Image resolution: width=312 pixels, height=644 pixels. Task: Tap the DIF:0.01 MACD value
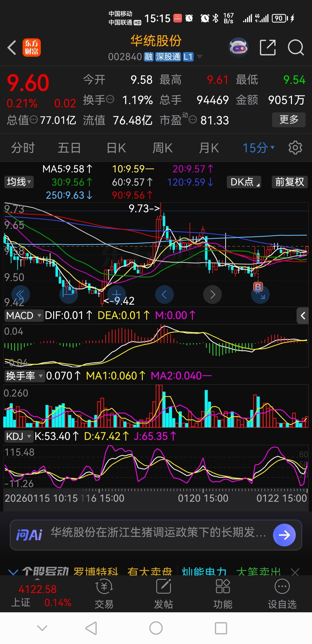[69, 315]
